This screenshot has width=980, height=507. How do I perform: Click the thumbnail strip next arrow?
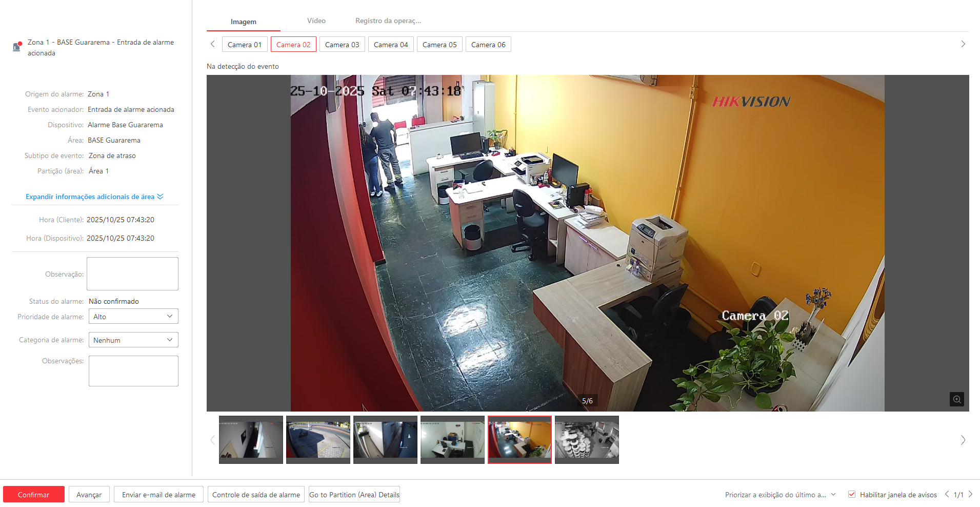click(x=963, y=440)
